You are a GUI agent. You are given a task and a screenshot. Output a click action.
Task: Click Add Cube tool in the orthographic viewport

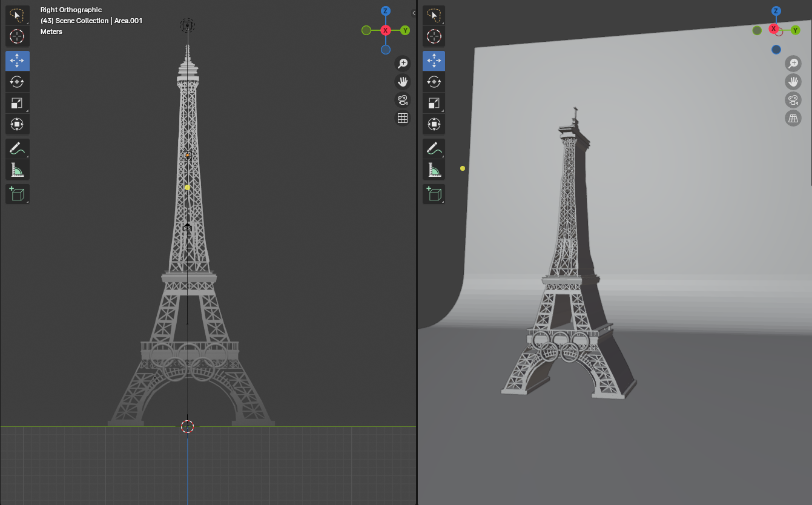click(x=17, y=194)
